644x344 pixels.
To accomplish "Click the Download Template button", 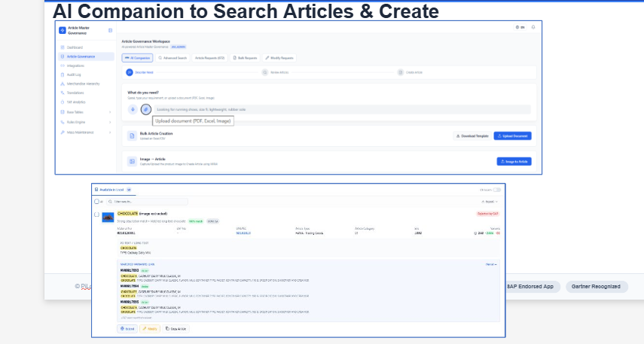I will click(x=472, y=136).
